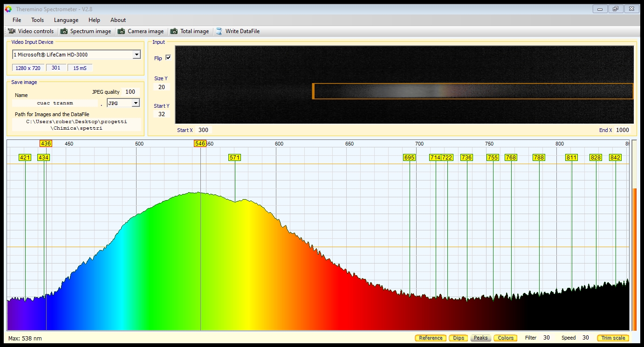Click the Theremino app icon in title bar

pos(8,9)
